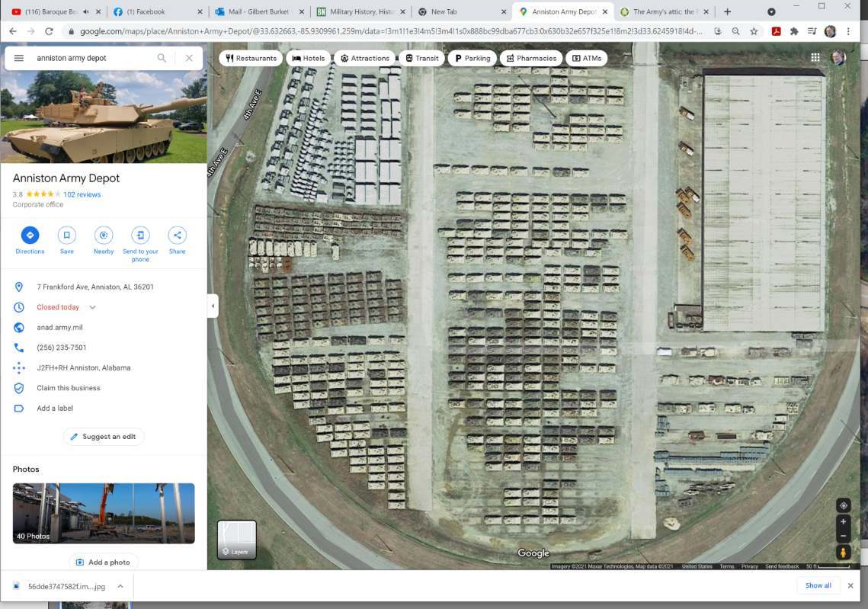Switch to the Mail - Gilbert Burket tab
Image resolution: width=868 pixels, height=609 pixels.
click(259, 11)
